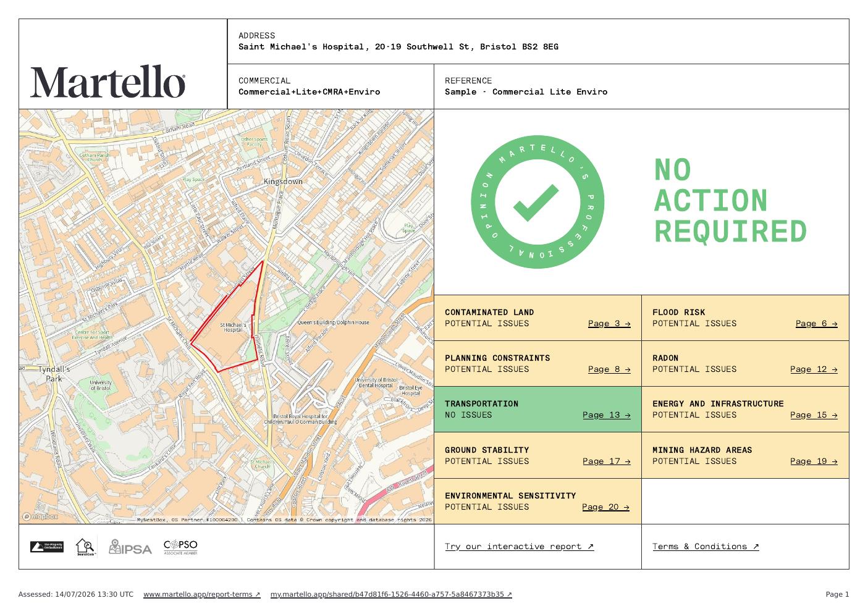Click the green No Action Required checkmark badge
Image resolution: width=868 pixels, height=614 pixels.
(537, 202)
